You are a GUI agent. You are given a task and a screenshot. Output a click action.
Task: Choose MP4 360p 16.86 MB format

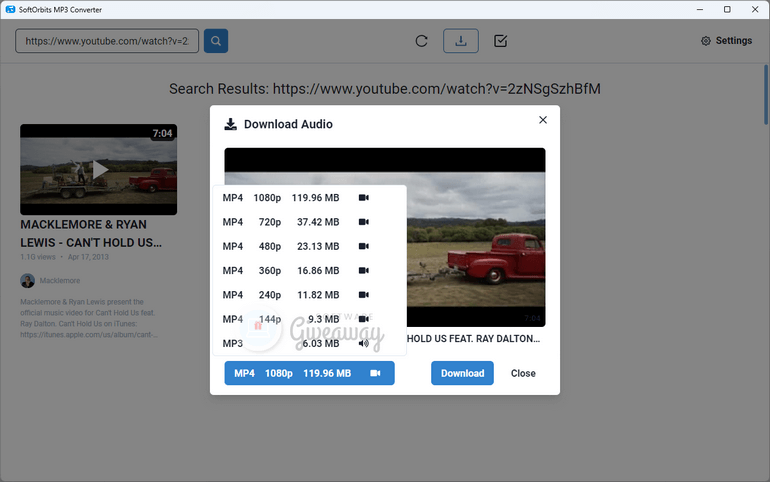309,270
